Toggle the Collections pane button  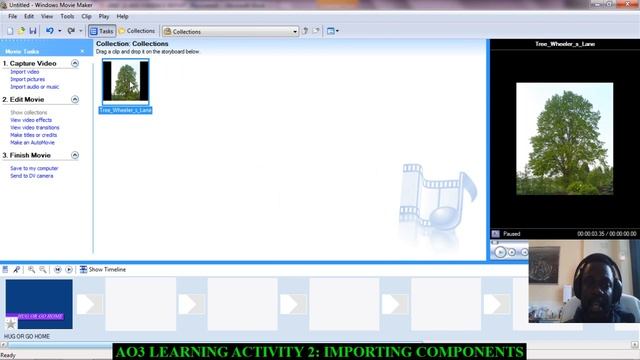tap(137, 31)
